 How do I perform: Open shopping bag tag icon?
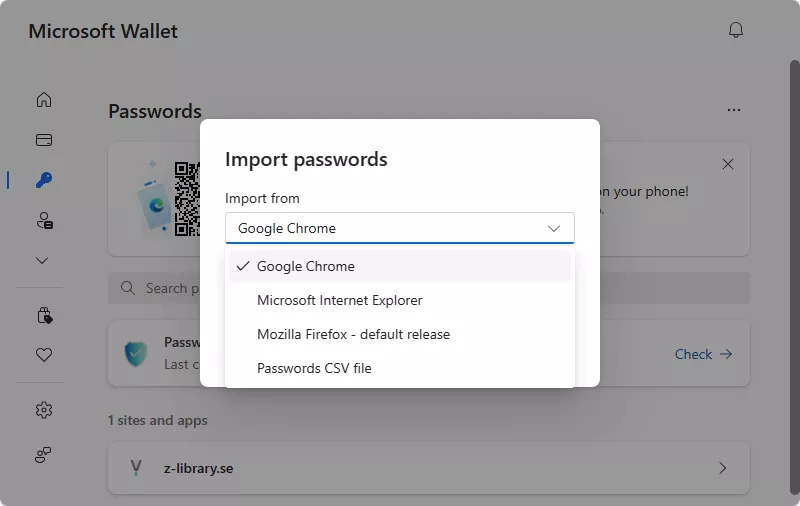[x=44, y=316]
